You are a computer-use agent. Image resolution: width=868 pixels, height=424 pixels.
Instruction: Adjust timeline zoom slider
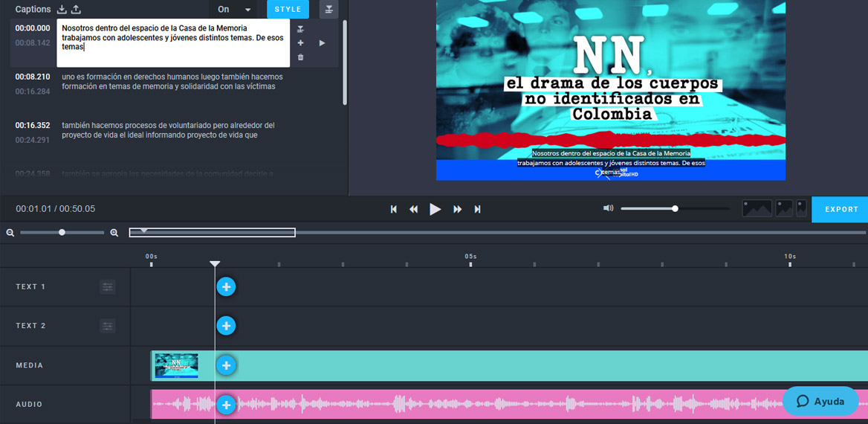tap(62, 232)
